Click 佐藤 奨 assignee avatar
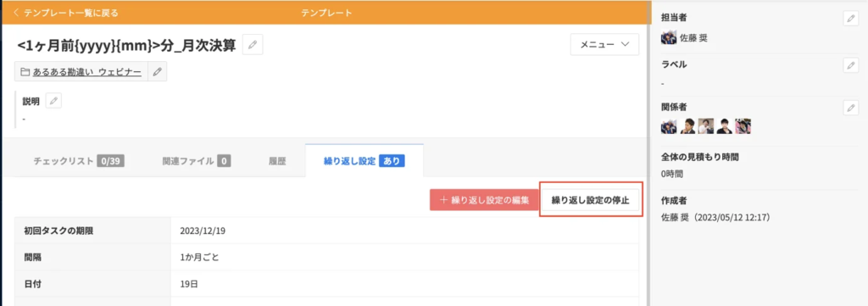 pos(669,38)
